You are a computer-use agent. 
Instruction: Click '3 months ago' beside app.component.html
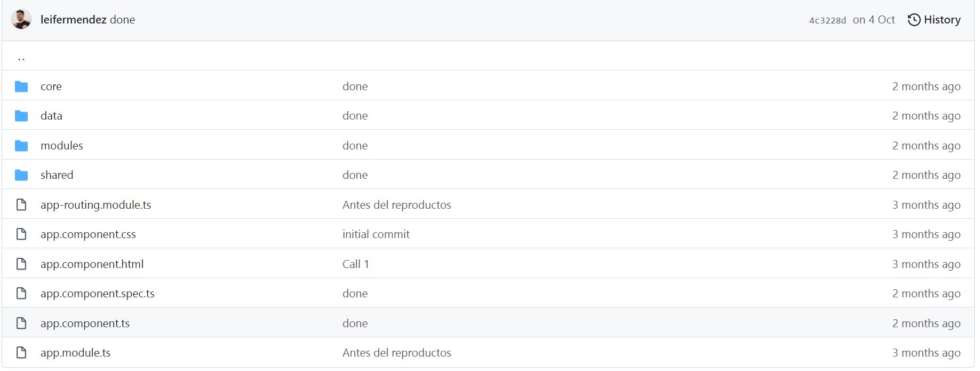(926, 264)
